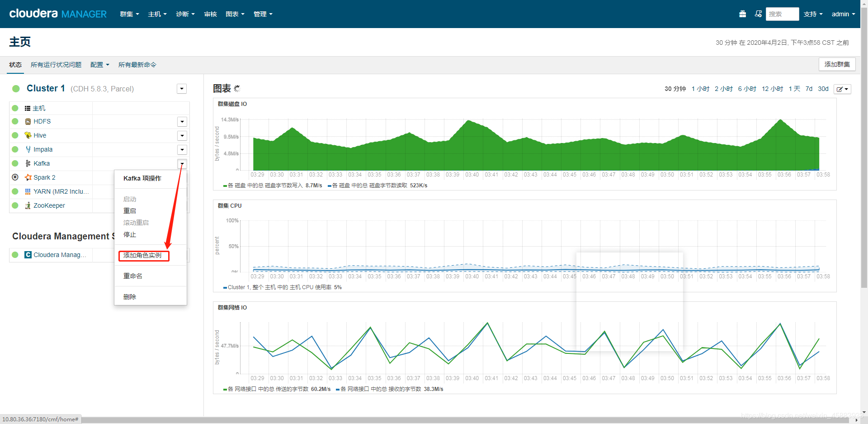The height and width of the screenshot is (424, 868).
Task: Set time range to 7d
Action: 809,89
